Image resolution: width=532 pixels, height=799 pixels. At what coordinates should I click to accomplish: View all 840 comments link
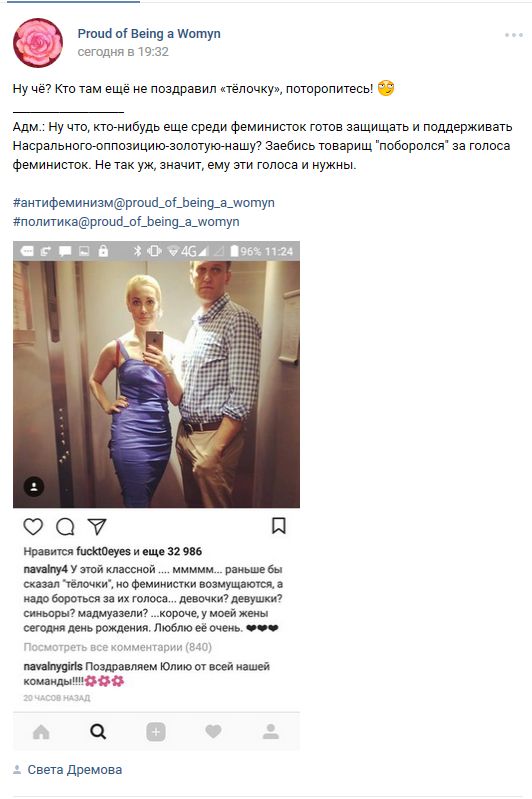[x=117, y=647]
